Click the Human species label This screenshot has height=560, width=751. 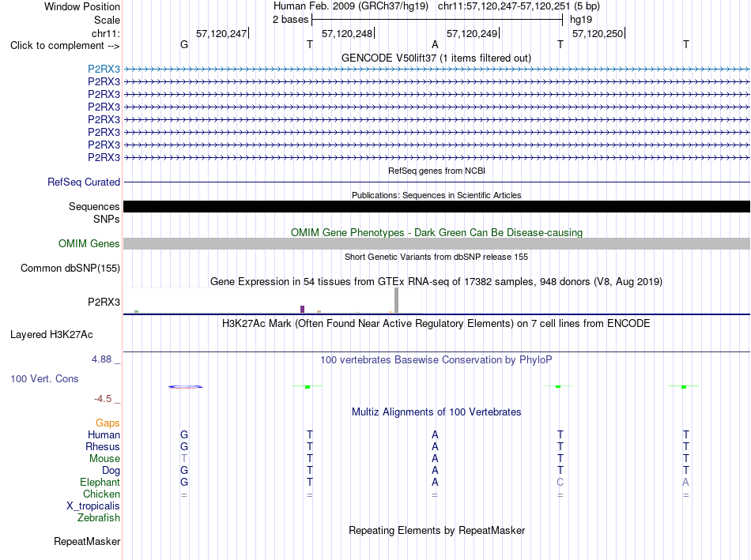[104, 434]
